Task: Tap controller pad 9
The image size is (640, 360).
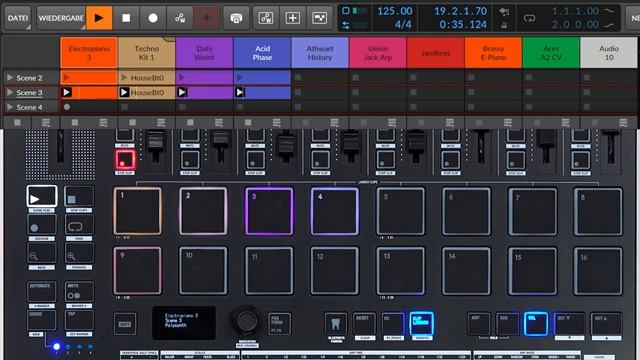Action: coord(138,271)
